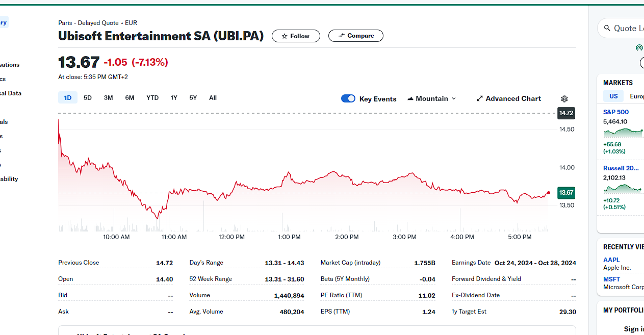Open the AAPL recently viewed quote
This screenshot has width=644, height=335.
[x=611, y=260]
